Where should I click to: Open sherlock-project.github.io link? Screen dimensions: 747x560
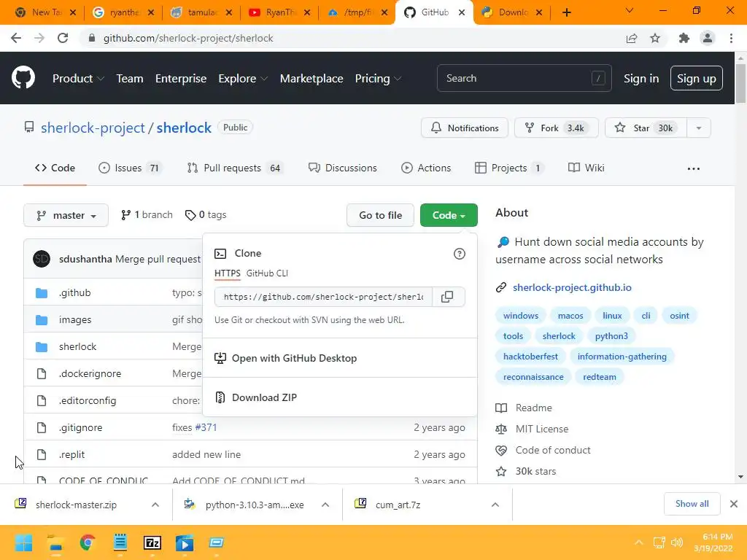pos(572,287)
